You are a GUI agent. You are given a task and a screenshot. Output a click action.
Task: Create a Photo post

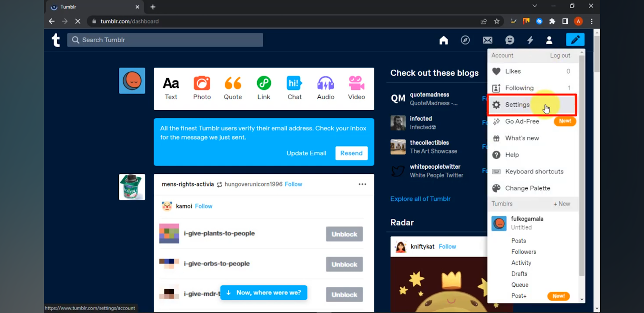tap(202, 88)
